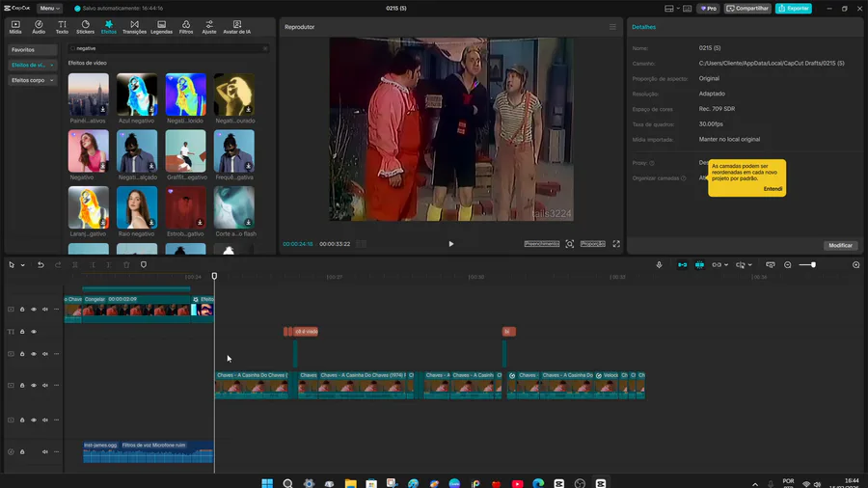Image resolution: width=868 pixels, height=488 pixels.
Task: Click the delete trash icon above timeline
Action: [x=126, y=264]
